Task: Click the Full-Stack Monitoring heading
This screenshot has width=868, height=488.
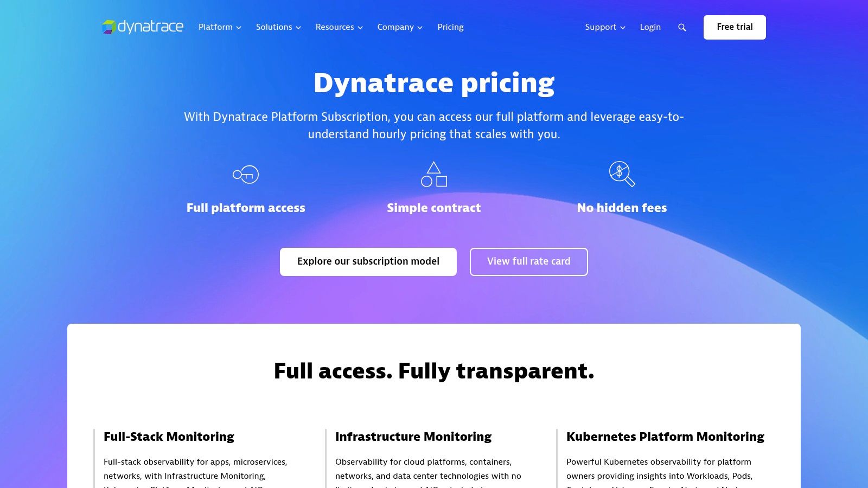Action: tap(169, 436)
